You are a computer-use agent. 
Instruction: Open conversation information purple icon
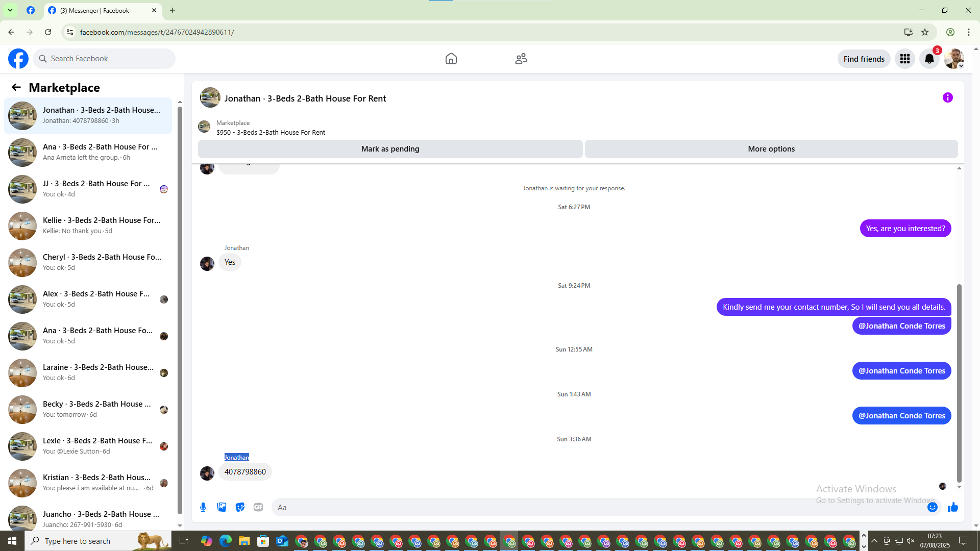pos(947,97)
